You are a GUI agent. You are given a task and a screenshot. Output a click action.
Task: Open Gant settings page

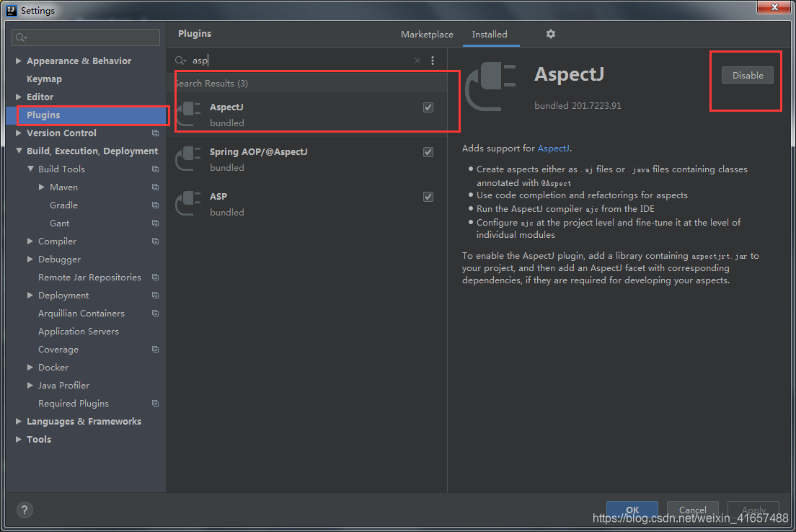pos(59,223)
